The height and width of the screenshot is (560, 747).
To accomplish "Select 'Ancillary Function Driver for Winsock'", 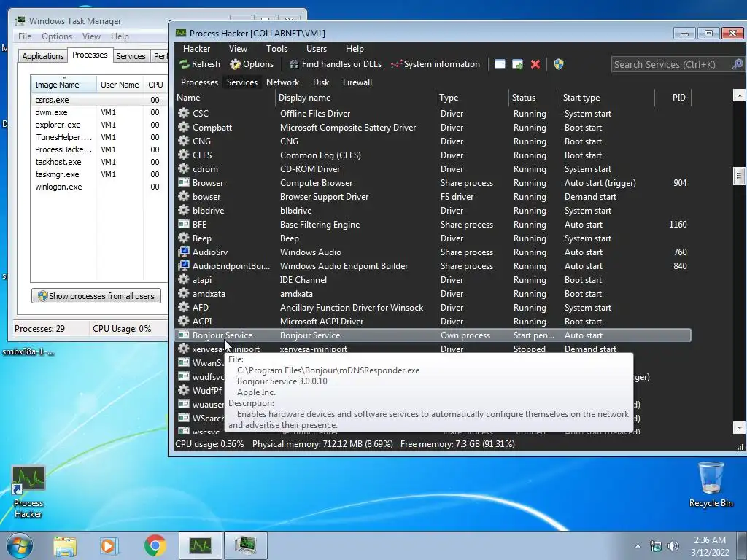I will pyautogui.click(x=352, y=308).
